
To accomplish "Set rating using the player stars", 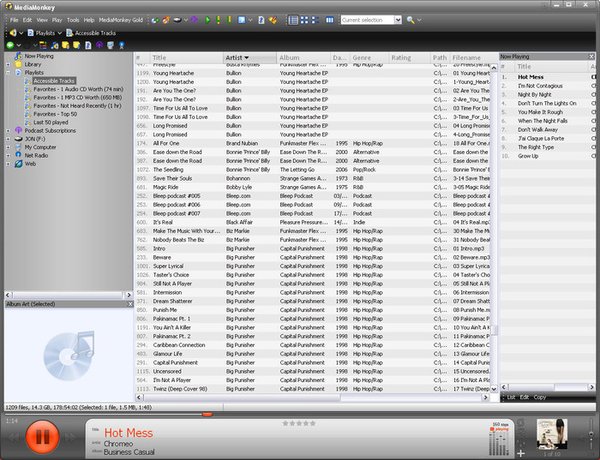I will (299, 423).
